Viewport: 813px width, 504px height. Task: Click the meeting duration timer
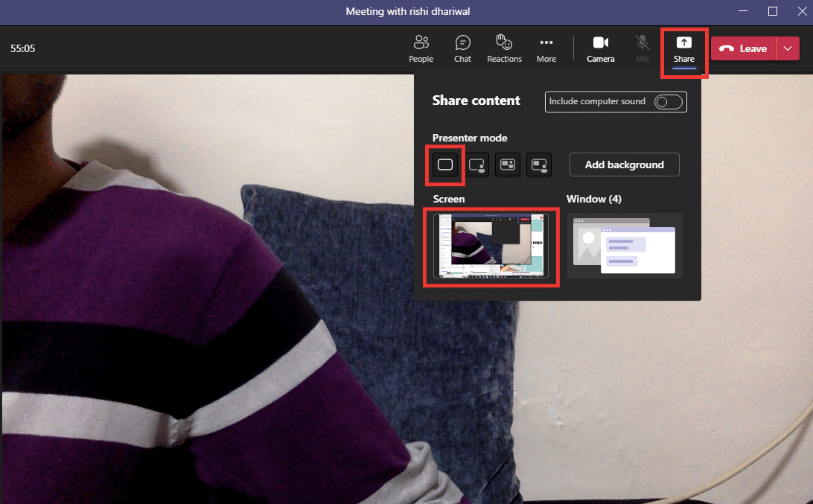(x=22, y=48)
